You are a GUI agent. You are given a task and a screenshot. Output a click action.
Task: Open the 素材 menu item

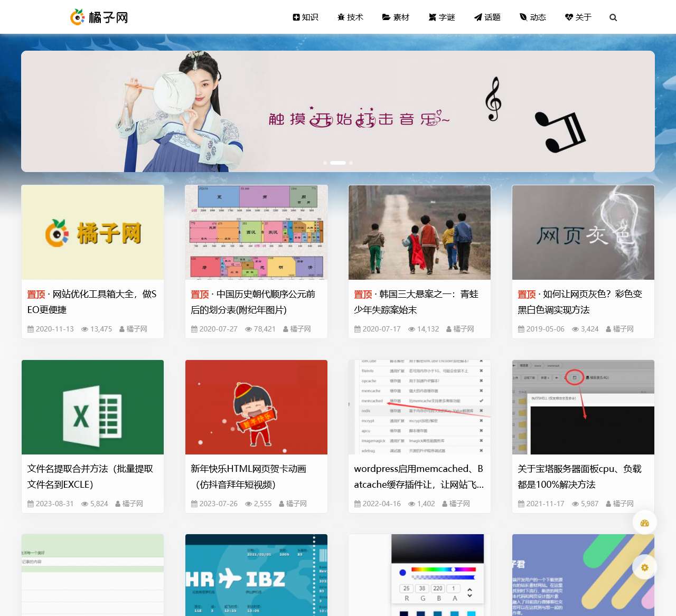[x=396, y=17]
